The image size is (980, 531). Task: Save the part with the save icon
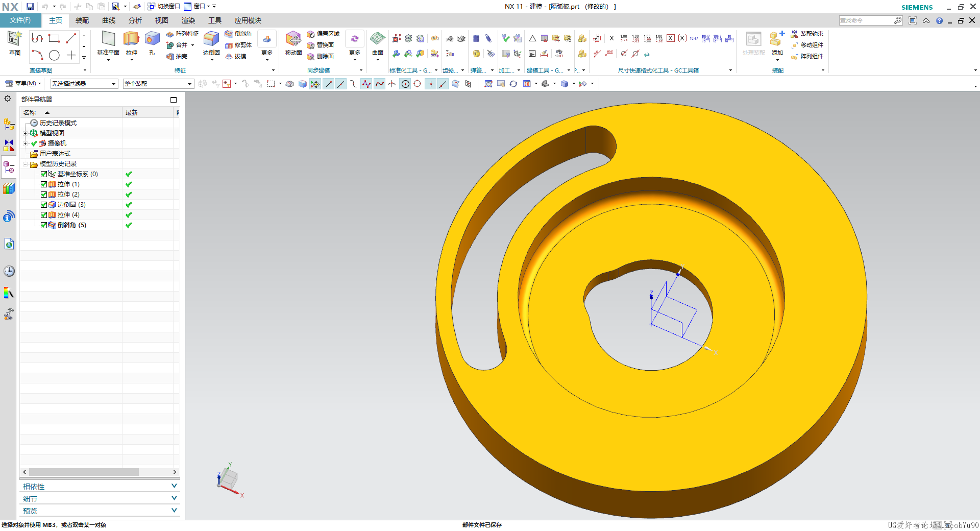tap(30, 7)
